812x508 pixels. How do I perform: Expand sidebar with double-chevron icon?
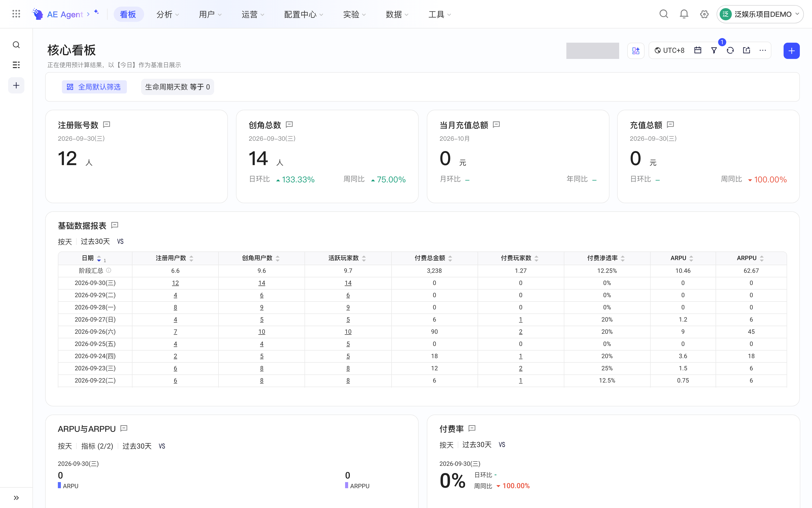tap(16, 498)
